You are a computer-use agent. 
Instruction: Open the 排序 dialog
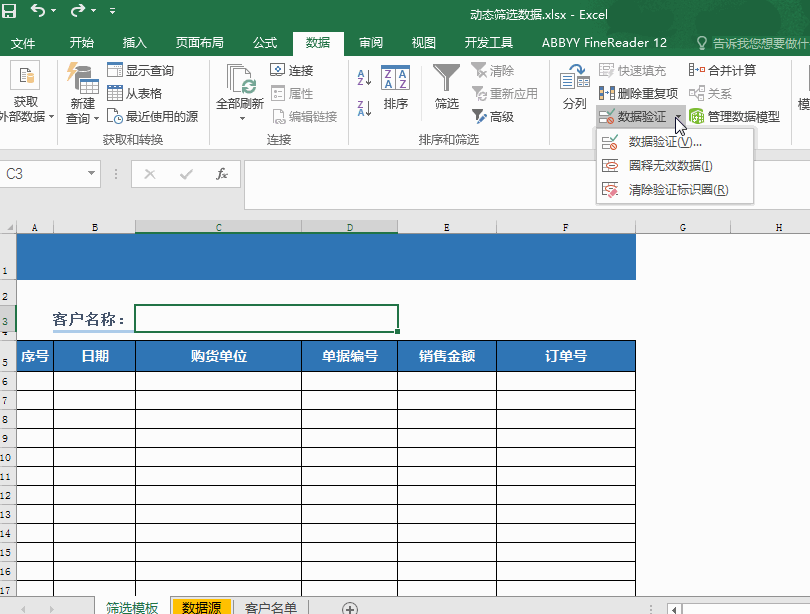[x=395, y=88]
